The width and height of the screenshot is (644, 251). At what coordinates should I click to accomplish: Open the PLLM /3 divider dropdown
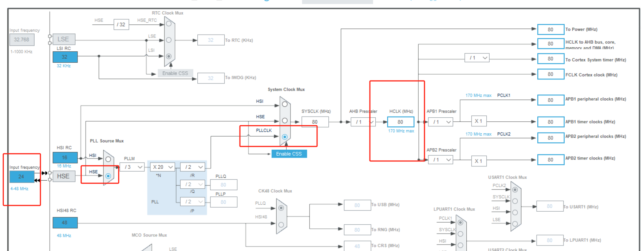click(132, 167)
